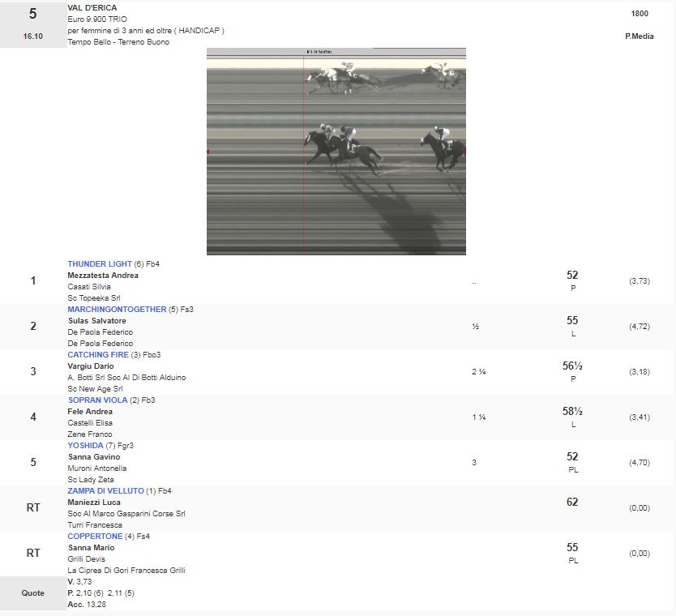Click the P.Media column header
Image resolution: width=676 pixels, height=616 pixels.
(x=639, y=36)
